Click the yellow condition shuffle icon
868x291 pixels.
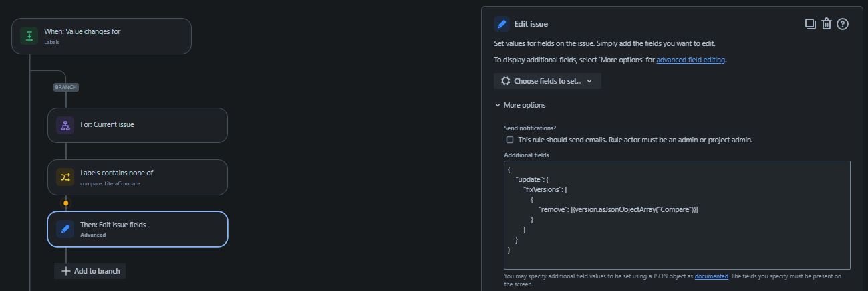(65, 177)
